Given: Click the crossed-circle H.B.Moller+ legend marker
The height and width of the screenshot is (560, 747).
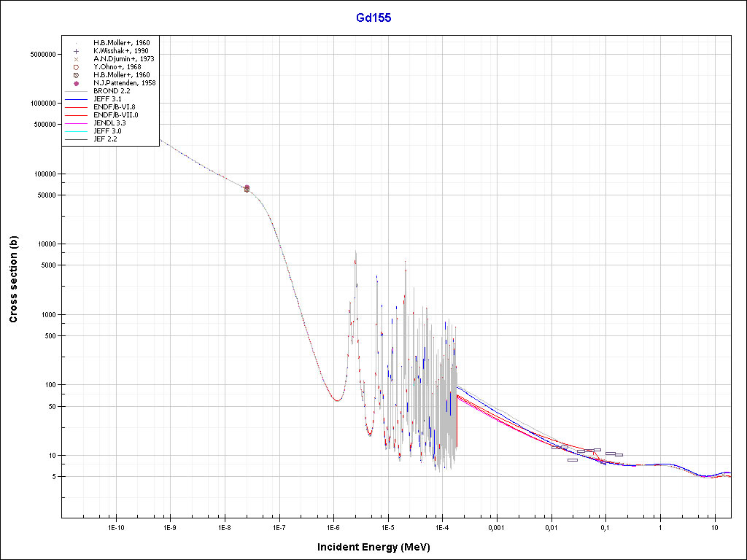Looking at the screenshot, I should pos(76,75).
